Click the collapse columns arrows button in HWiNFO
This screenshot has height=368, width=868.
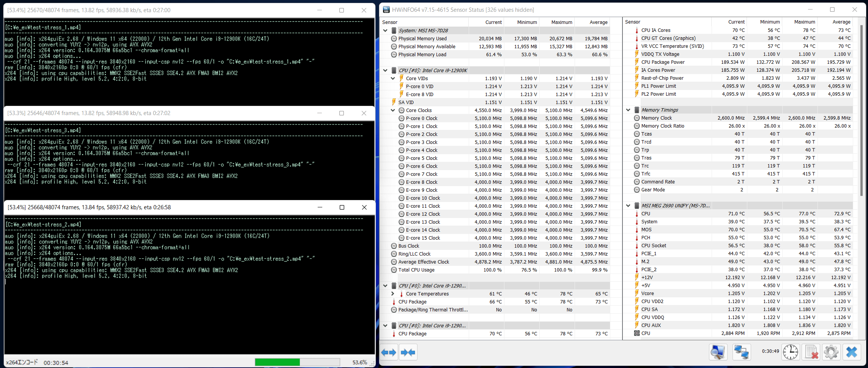pos(408,352)
